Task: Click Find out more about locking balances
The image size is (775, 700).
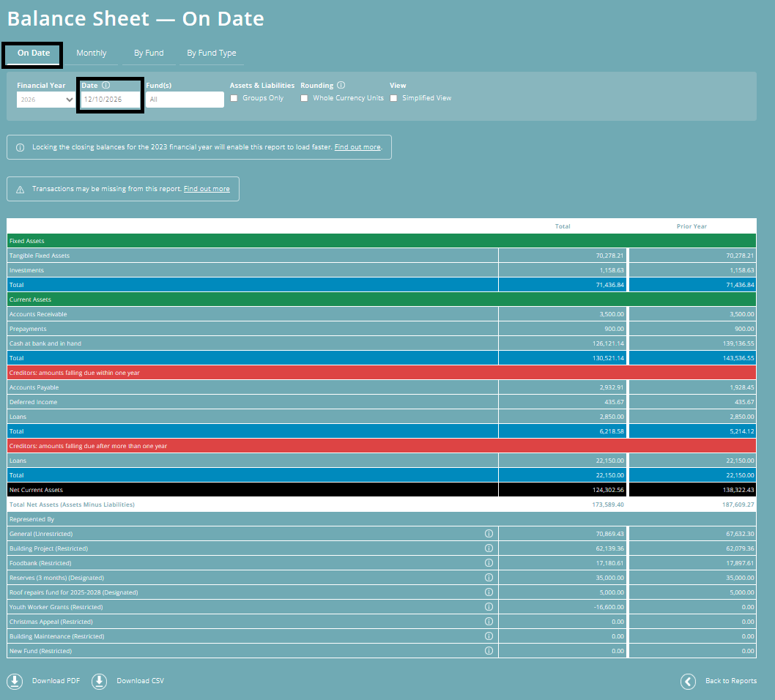Action: [x=357, y=146]
